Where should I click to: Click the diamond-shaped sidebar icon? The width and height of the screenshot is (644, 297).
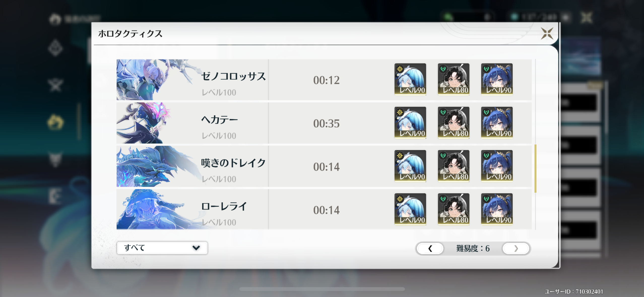point(55,48)
